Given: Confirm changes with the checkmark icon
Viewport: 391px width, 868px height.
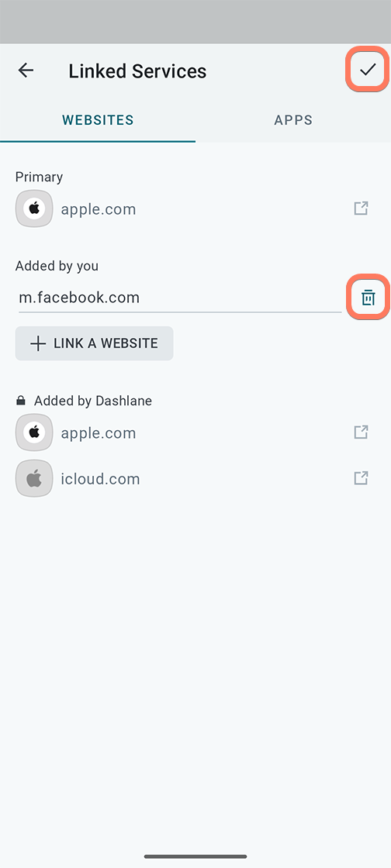Looking at the screenshot, I should click(x=368, y=69).
